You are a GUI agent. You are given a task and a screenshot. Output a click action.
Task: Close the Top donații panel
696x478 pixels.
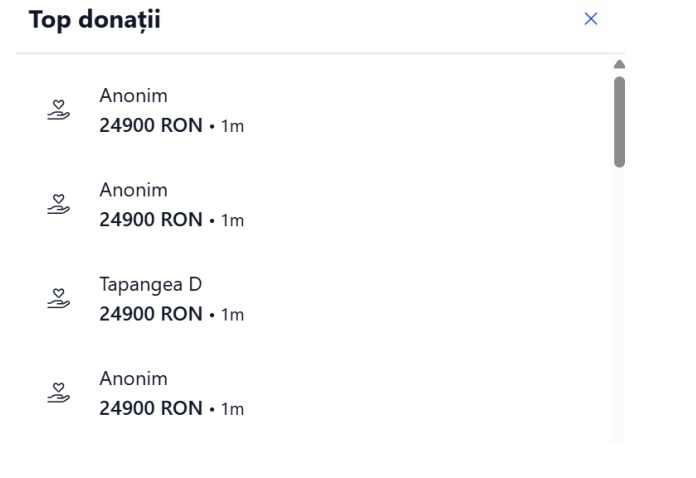click(x=590, y=19)
